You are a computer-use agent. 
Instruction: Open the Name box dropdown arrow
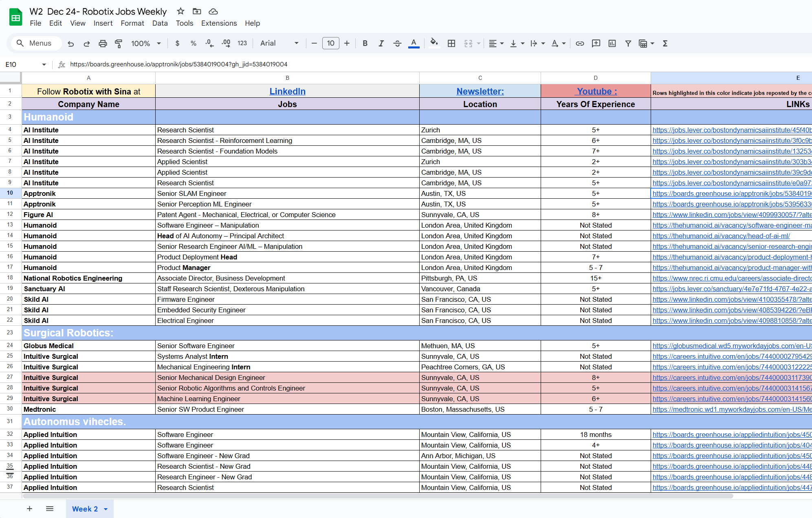[44, 64]
